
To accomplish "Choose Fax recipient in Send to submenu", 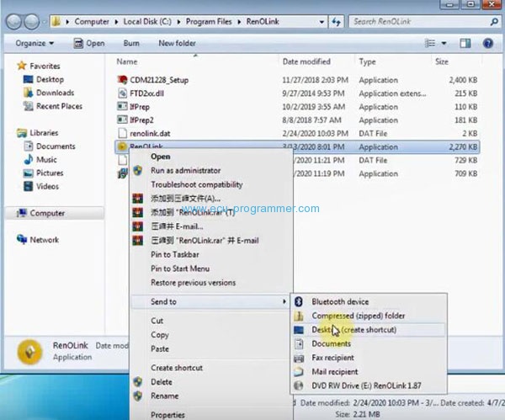I will pyautogui.click(x=335, y=358).
